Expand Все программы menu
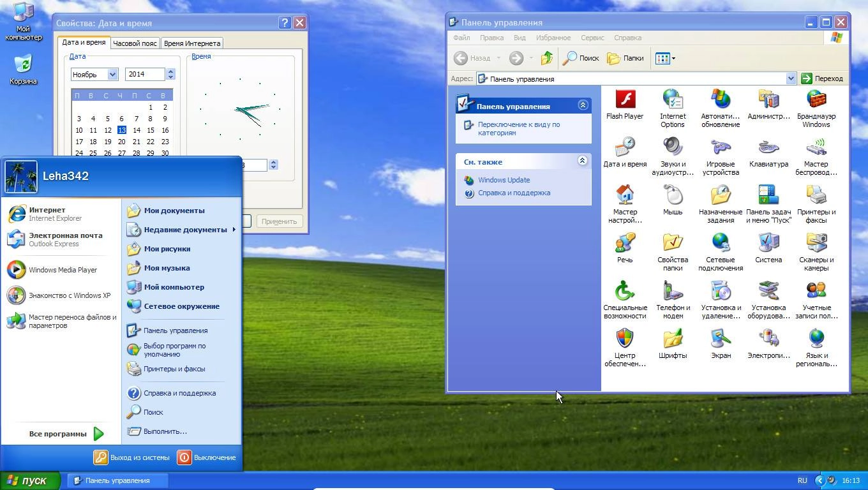Image resolution: width=868 pixels, height=490 pixels. 66,434
